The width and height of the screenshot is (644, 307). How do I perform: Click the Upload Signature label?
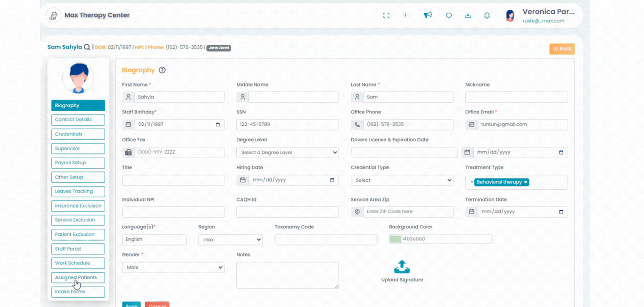(402, 280)
